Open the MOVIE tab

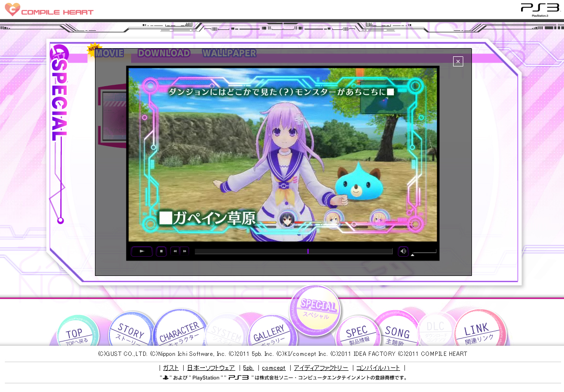coord(109,53)
